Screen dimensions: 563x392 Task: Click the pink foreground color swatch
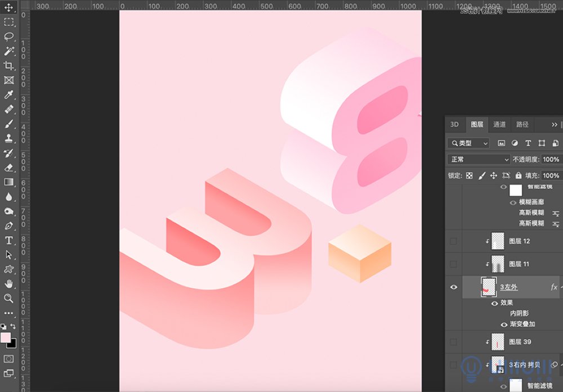click(6, 337)
